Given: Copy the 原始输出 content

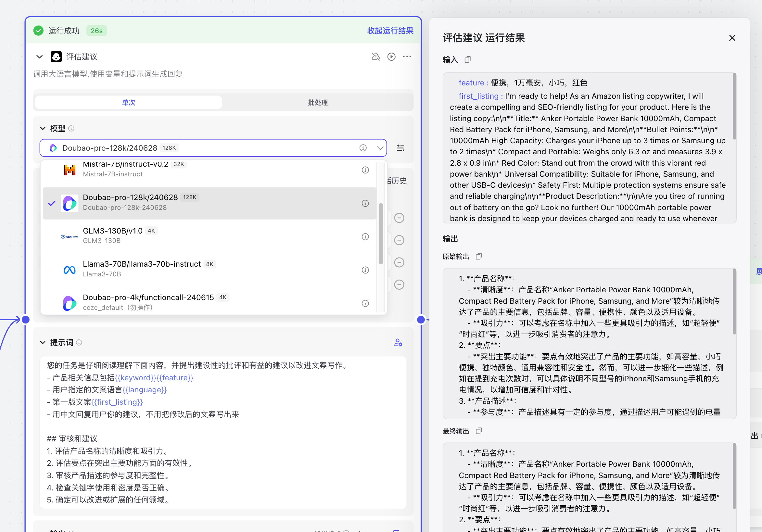Looking at the screenshot, I should point(478,257).
